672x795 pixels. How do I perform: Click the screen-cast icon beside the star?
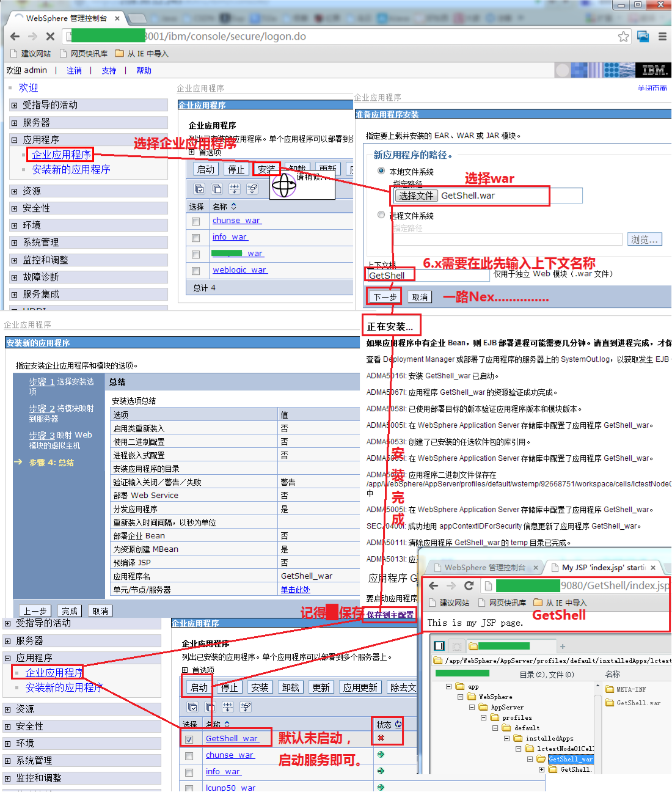pyautogui.click(x=643, y=37)
